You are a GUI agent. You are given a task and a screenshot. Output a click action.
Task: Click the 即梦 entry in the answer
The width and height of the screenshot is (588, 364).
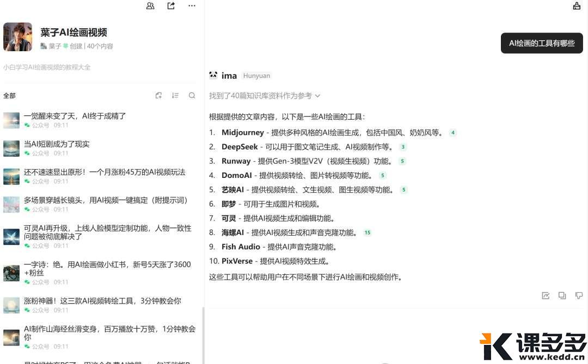tap(229, 204)
